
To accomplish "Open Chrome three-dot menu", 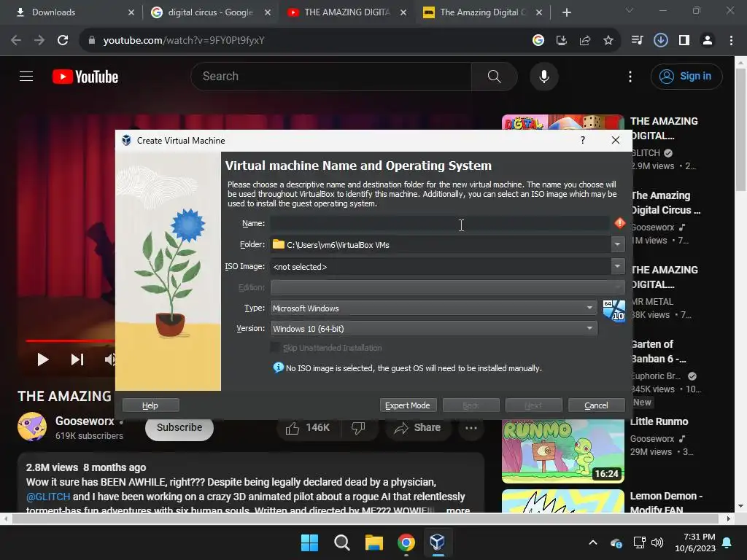I will [731, 41].
